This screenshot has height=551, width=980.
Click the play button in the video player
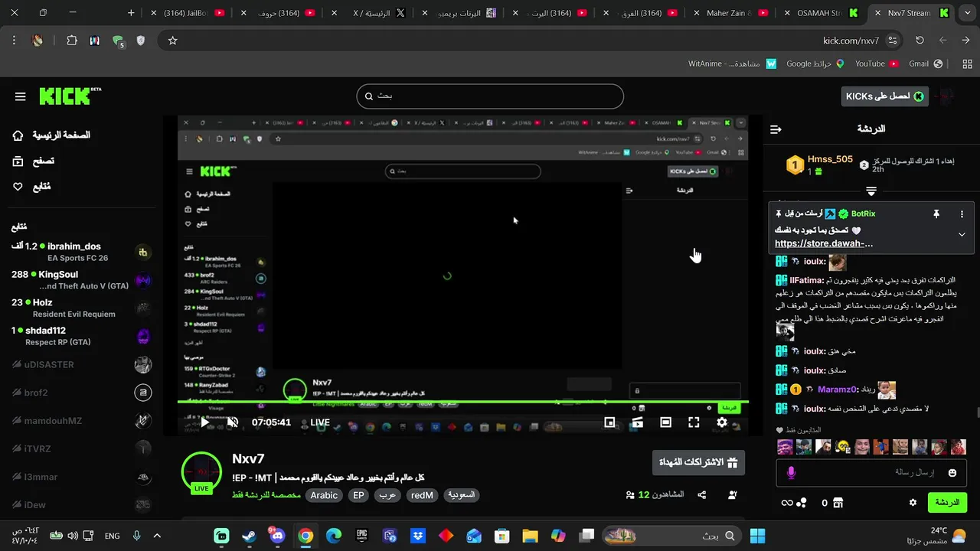pyautogui.click(x=205, y=422)
